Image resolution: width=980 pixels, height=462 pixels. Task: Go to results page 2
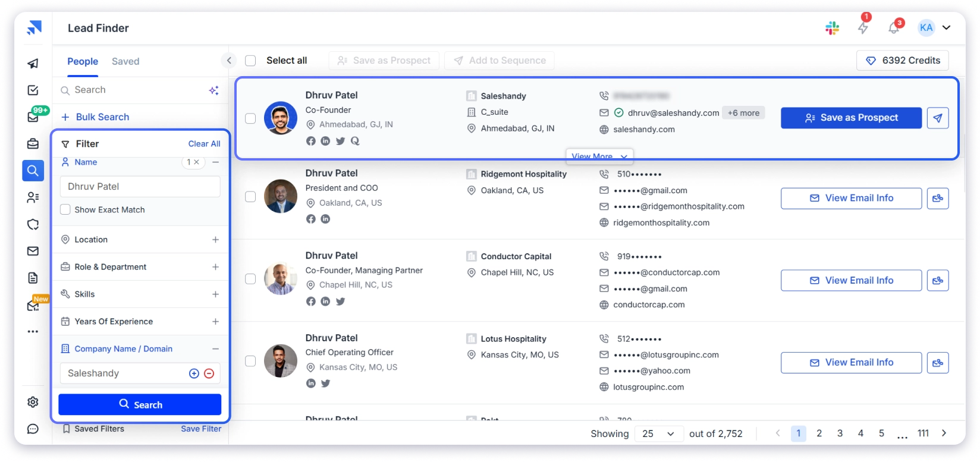point(819,433)
